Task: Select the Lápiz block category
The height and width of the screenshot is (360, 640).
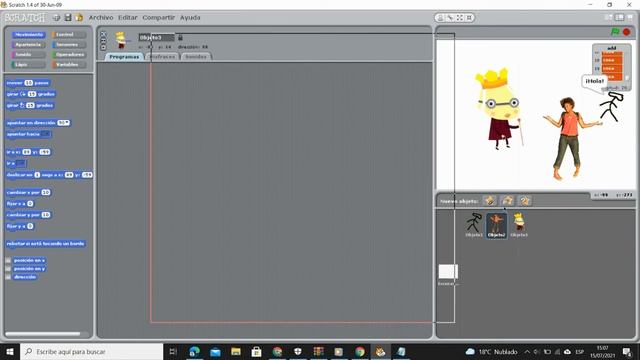Action: tap(29, 64)
